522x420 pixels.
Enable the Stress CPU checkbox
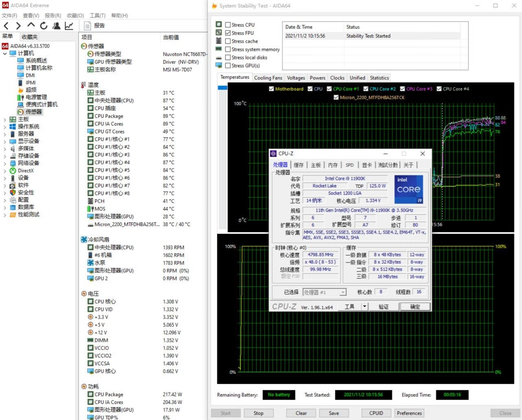coord(228,25)
